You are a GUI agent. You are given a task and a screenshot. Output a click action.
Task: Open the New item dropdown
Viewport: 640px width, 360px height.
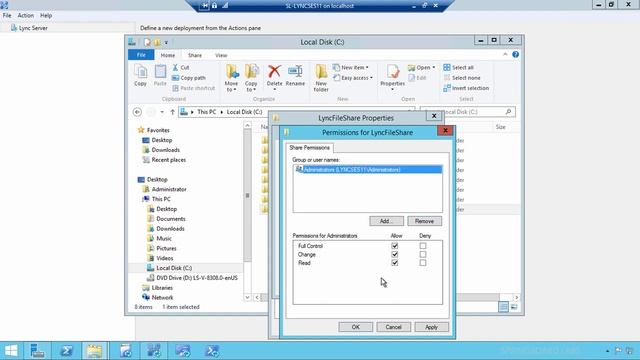(x=351, y=67)
